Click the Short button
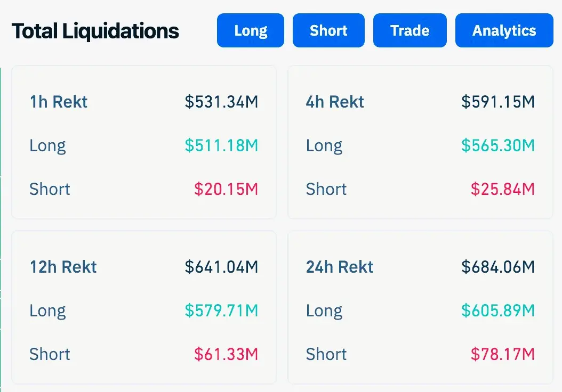 (x=328, y=30)
